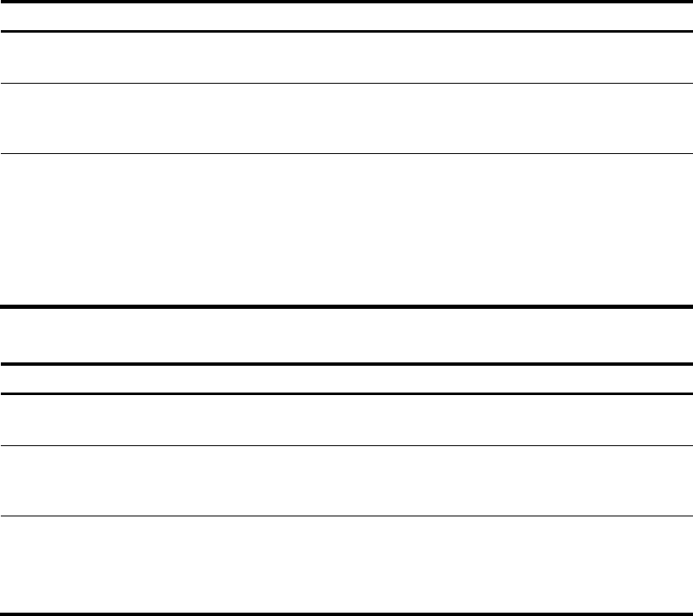This screenshot has height=616, width=693.
Task: Click the second thin divider line in upper table
Action: click(346, 153)
